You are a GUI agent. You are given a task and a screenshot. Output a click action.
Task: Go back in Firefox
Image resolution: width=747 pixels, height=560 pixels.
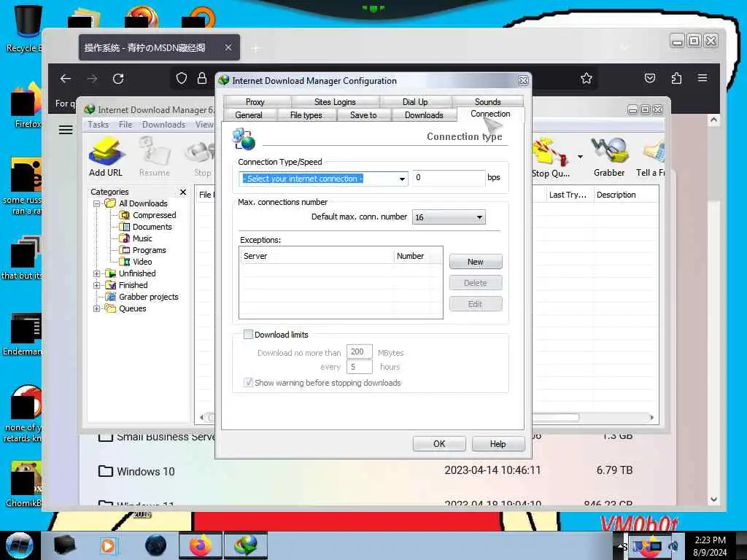coord(66,79)
